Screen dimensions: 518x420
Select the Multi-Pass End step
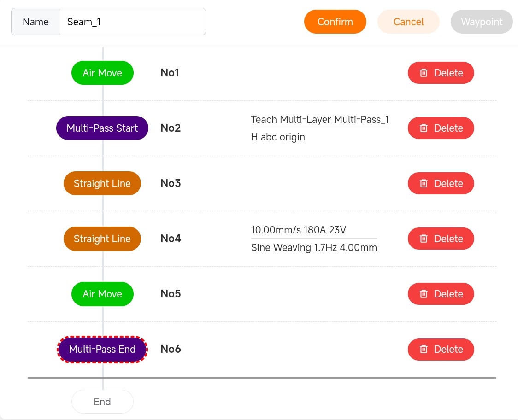click(102, 349)
